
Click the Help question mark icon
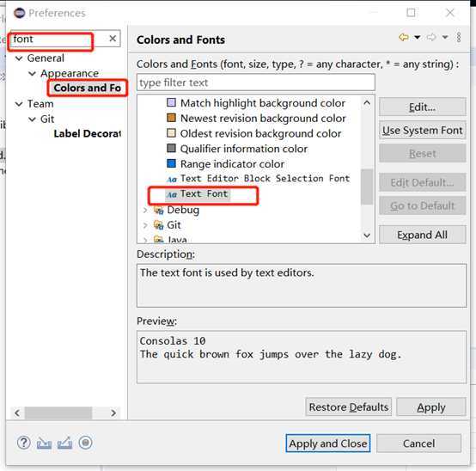click(24, 443)
